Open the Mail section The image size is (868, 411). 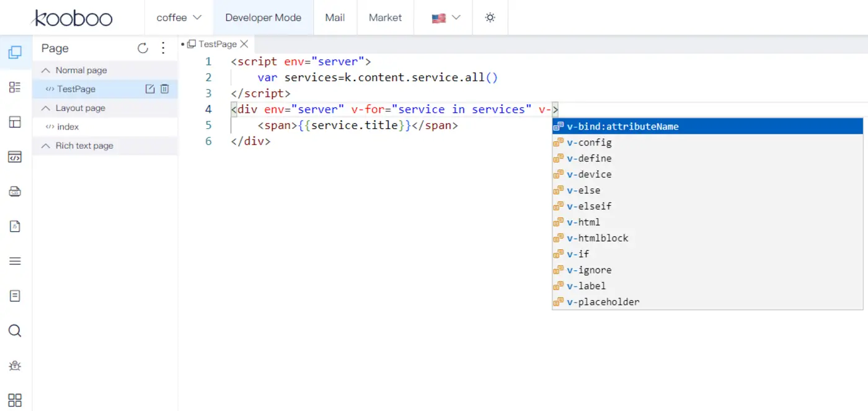(x=335, y=17)
